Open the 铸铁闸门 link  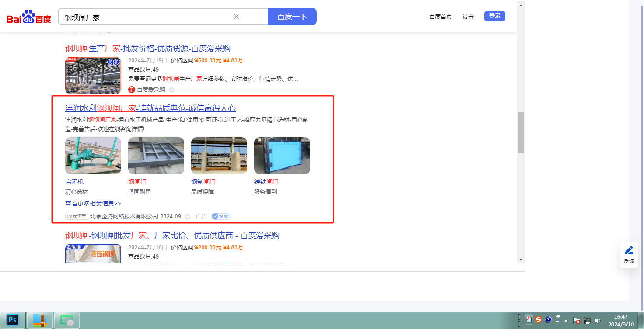(x=266, y=182)
